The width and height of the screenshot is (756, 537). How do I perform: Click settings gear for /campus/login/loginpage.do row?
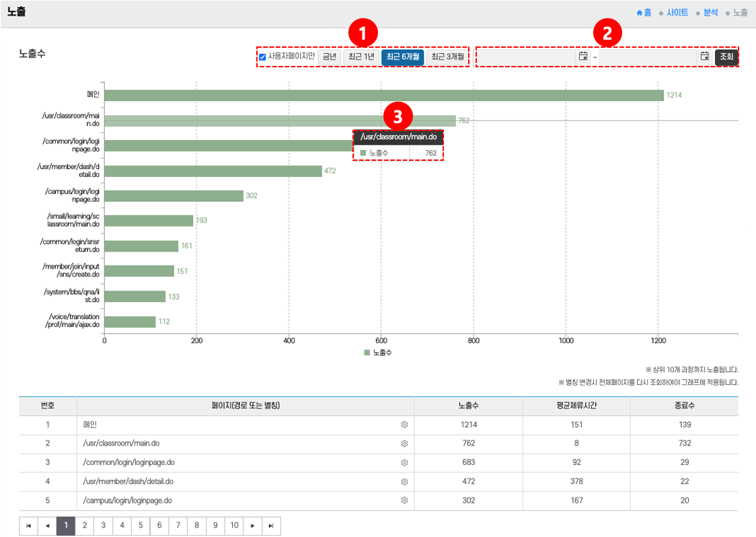point(404,501)
